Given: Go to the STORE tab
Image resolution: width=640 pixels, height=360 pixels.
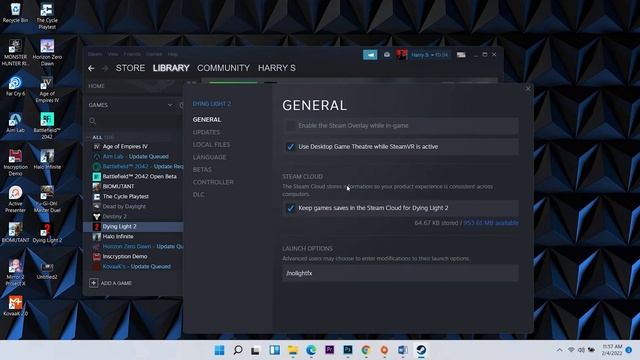Looking at the screenshot, I should (130, 68).
